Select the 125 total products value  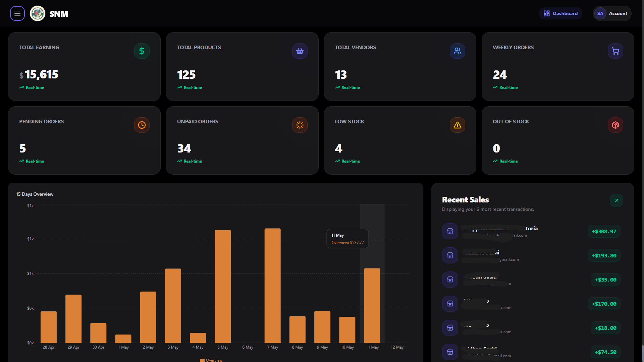click(186, 74)
